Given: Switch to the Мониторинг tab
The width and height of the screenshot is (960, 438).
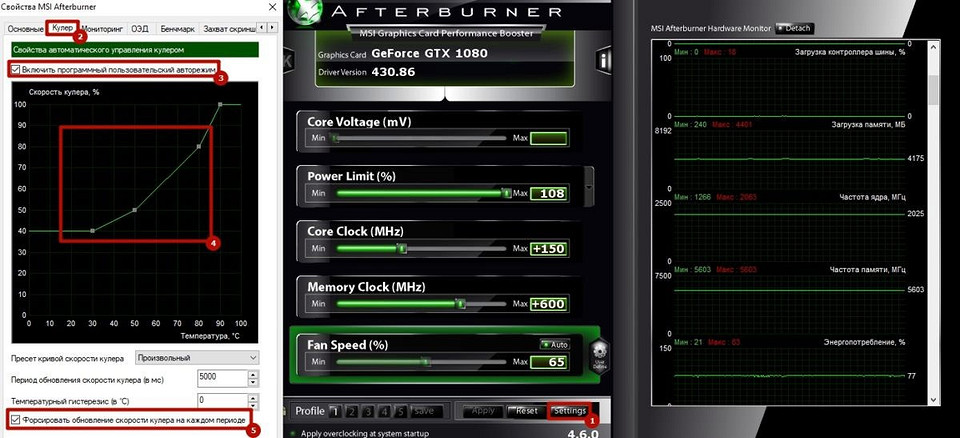Looking at the screenshot, I should [x=102, y=30].
